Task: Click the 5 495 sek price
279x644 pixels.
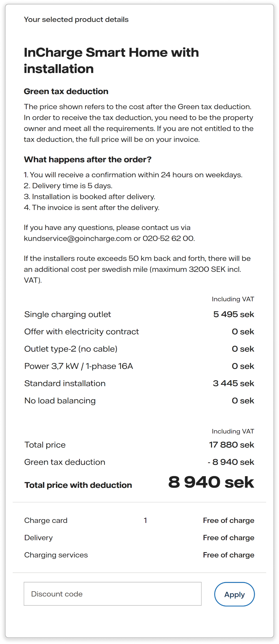Action: 234,314
